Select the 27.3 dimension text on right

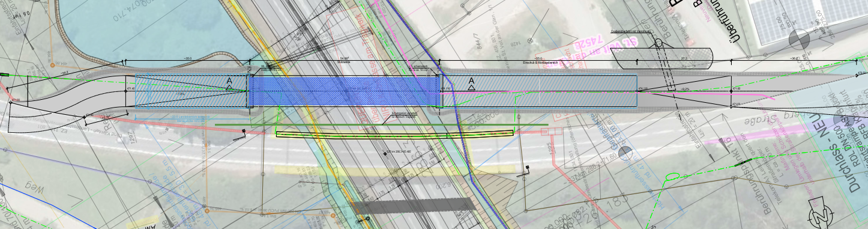click(684, 59)
